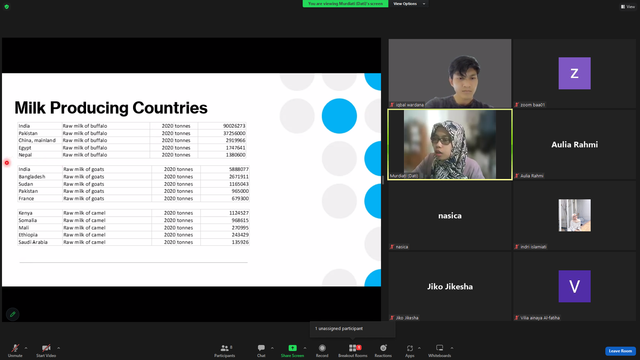Screen dimensions: 640x360
Task: Click the value '135926' in the camel table
Action: point(240,242)
